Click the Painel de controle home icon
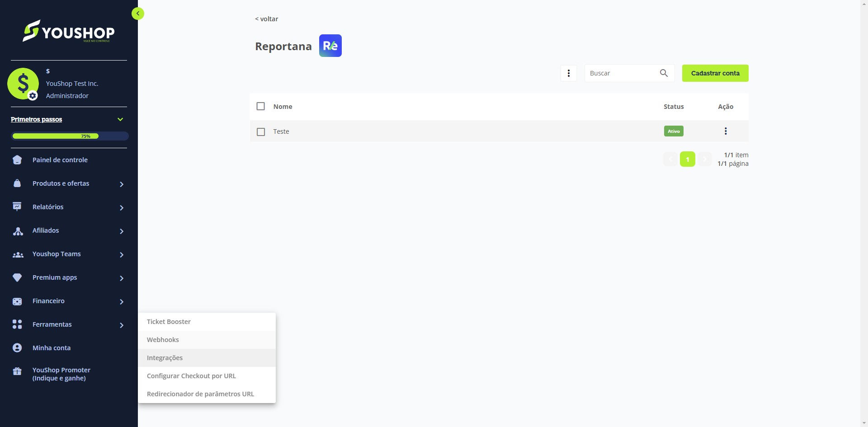The image size is (868, 427). pyautogui.click(x=17, y=160)
